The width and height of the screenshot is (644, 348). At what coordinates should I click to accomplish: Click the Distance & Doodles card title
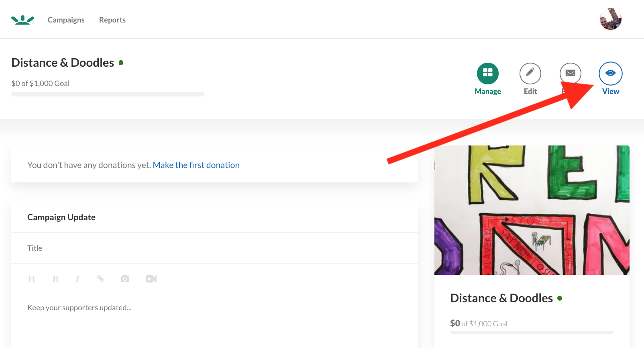pyautogui.click(x=501, y=298)
